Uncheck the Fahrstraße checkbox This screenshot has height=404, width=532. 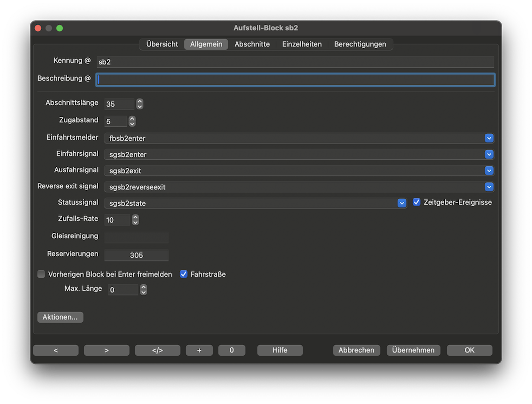pos(184,274)
